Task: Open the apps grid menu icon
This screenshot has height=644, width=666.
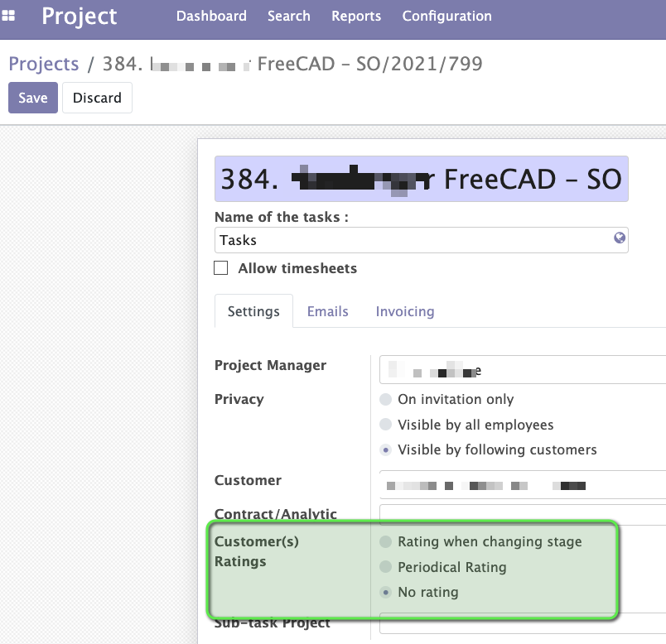Action: pos(8,16)
